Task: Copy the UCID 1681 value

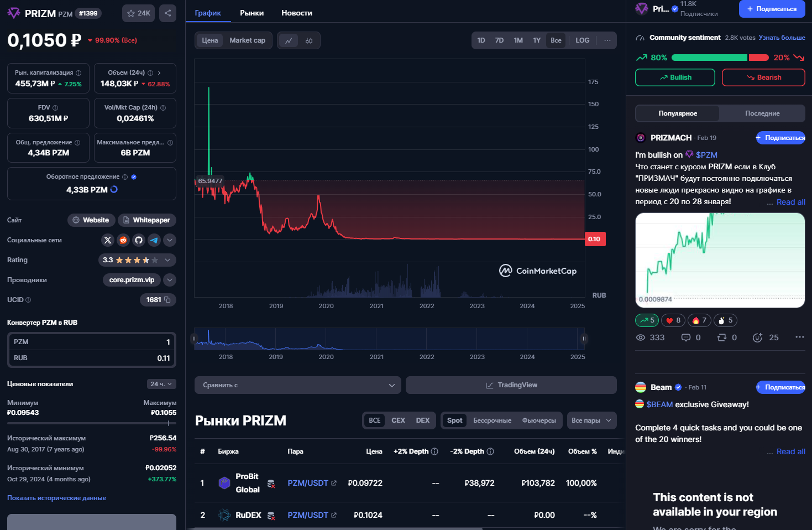Action: coord(167,300)
